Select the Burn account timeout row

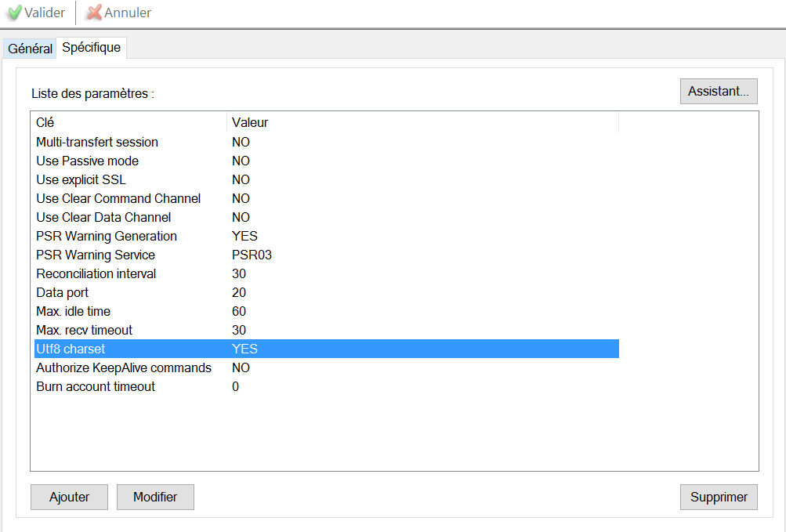(x=96, y=387)
